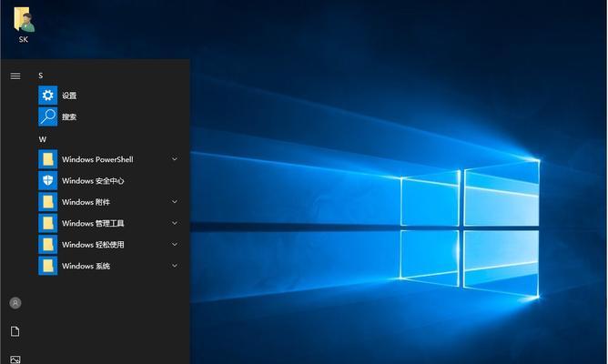Image resolution: width=608 pixels, height=364 pixels.
Task: Expand the Windows 轻松使用 chevron
Action: 175,245
